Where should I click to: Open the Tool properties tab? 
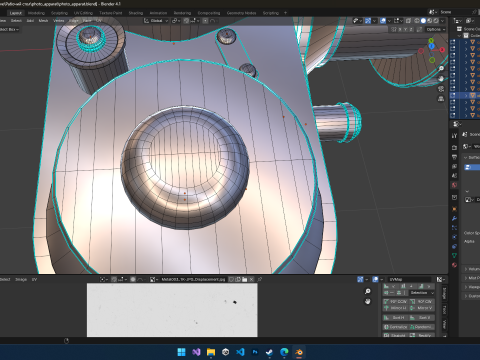(454, 136)
